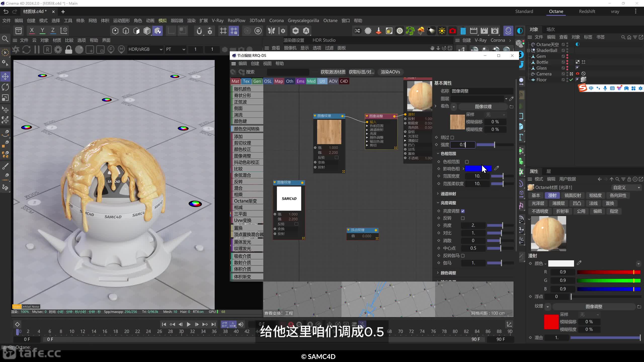Click the Octane settings gear icon
The height and width of the screenshot is (362, 644).
58,49
